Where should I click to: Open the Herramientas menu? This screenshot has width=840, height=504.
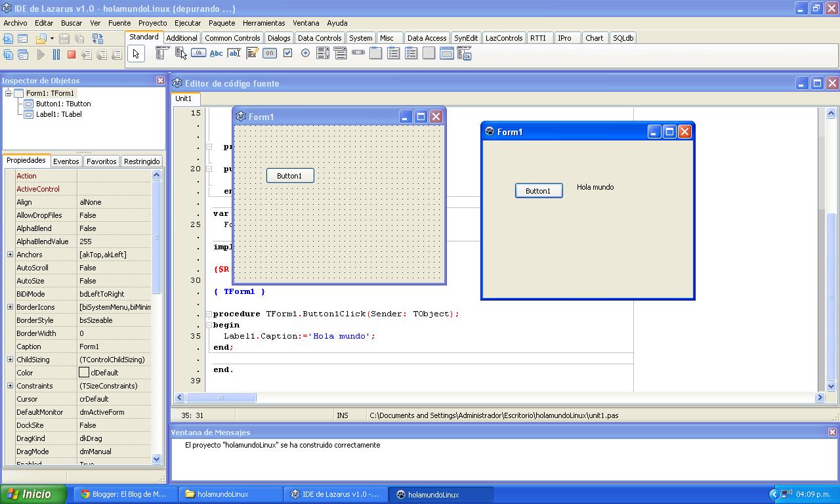click(x=264, y=23)
